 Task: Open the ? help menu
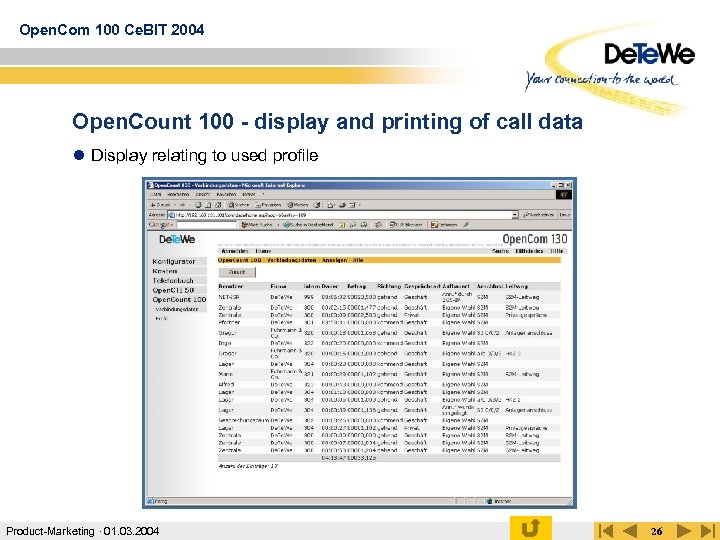click(x=263, y=195)
